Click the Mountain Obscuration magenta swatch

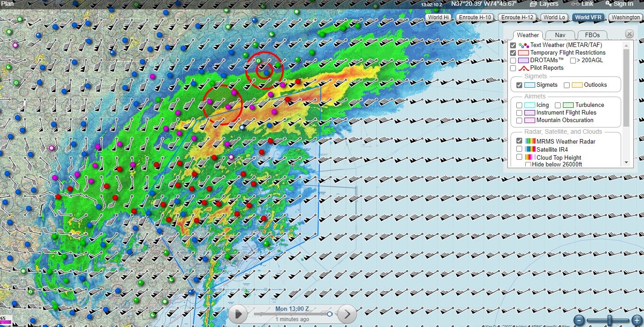(x=530, y=120)
